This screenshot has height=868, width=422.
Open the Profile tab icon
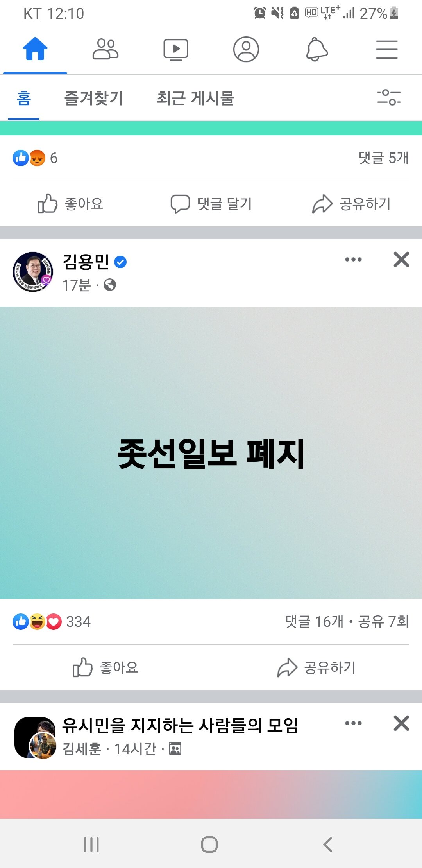pos(246,49)
